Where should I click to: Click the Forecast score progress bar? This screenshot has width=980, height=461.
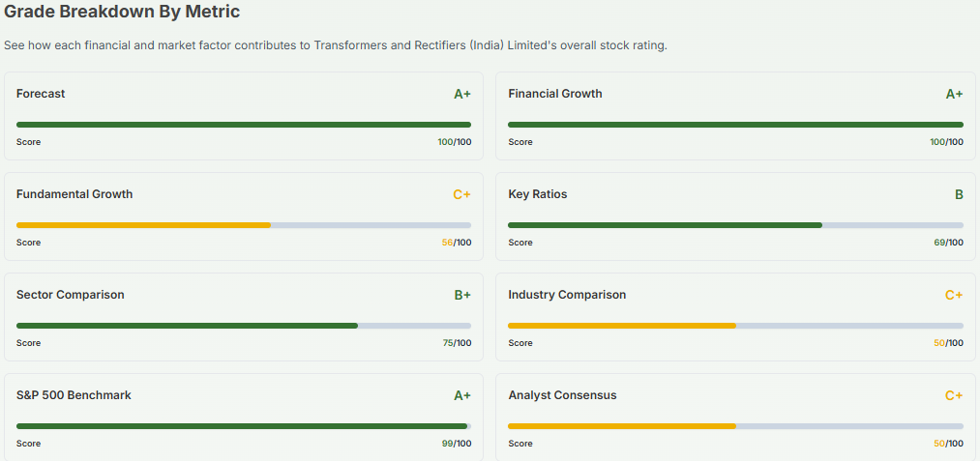click(x=244, y=125)
